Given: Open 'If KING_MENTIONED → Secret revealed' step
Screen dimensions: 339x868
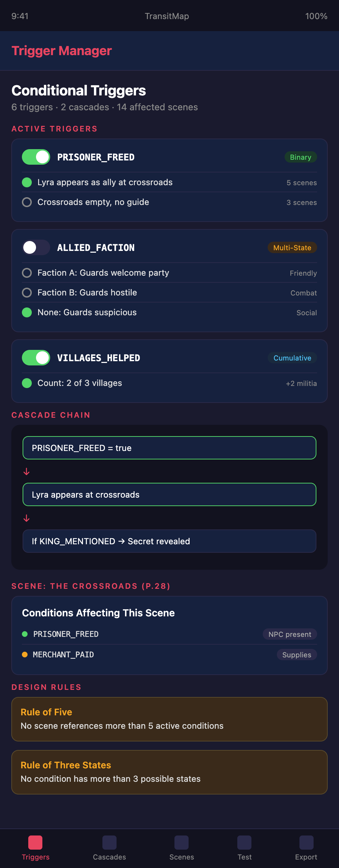Looking at the screenshot, I should click(x=169, y=541).
